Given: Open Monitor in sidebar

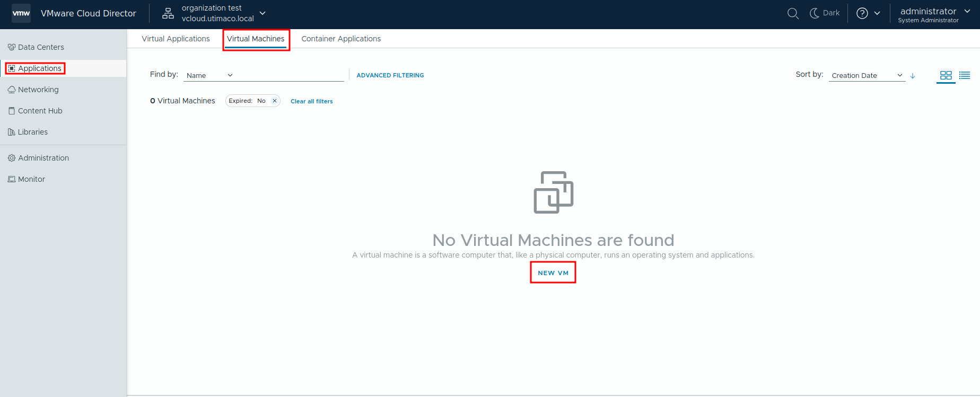Looking at the screenshot, I should click(x=63, y=179).
